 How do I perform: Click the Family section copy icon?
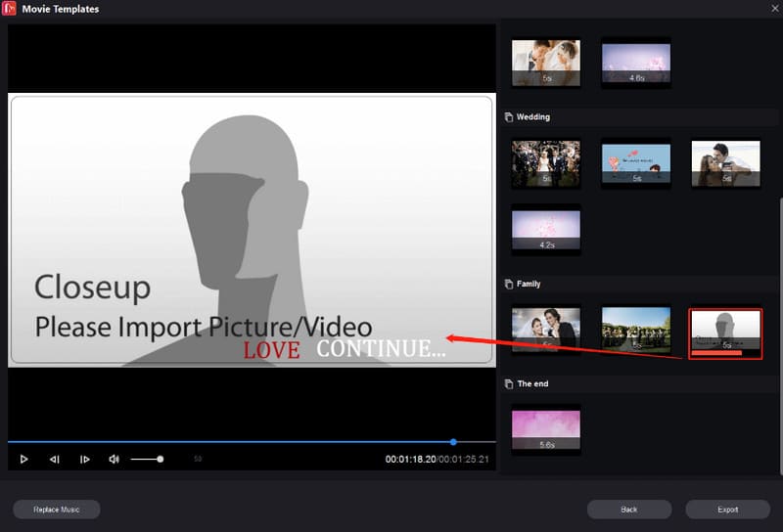[508, 284]
